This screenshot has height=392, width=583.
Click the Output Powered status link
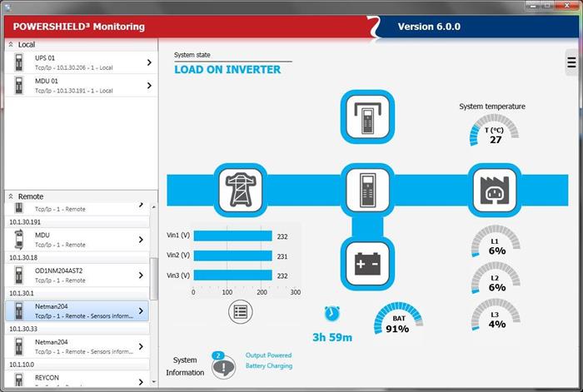268,355
